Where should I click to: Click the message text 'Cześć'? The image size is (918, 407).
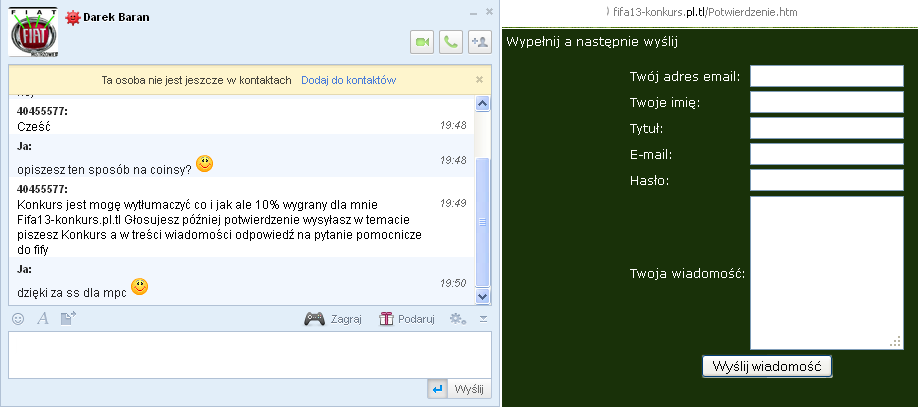coord(35,126)
